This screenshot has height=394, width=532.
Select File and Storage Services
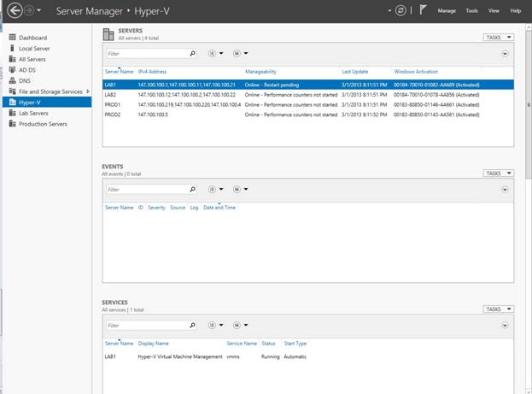click(x=50, y=91)
